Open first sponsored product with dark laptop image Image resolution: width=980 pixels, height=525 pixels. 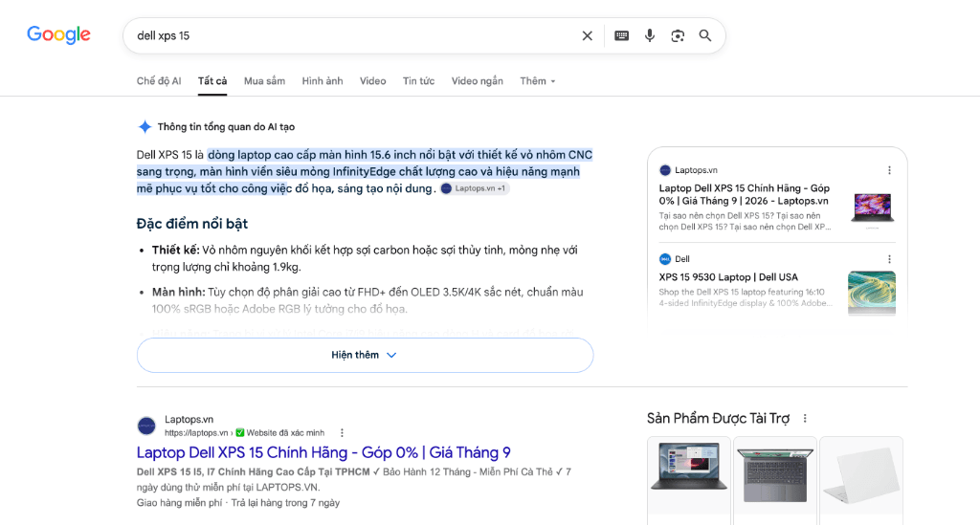(x=688, y=477)
